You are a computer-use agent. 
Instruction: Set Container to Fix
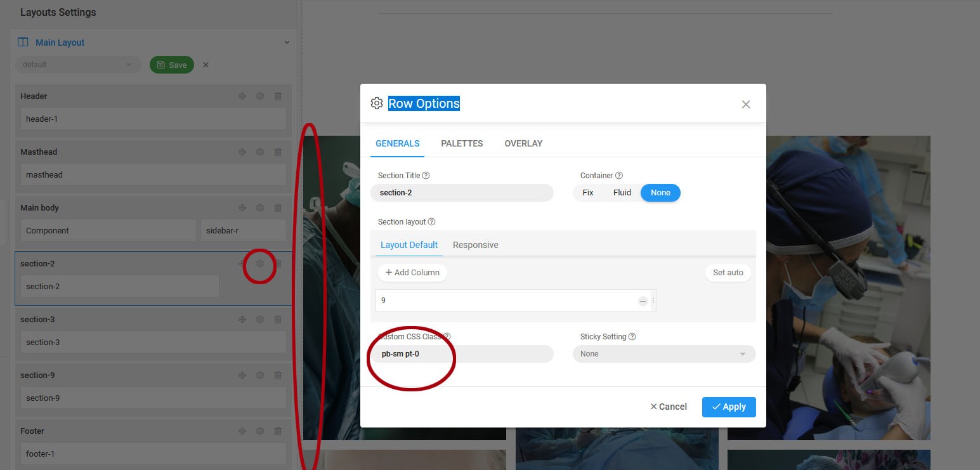click(588, 193)
